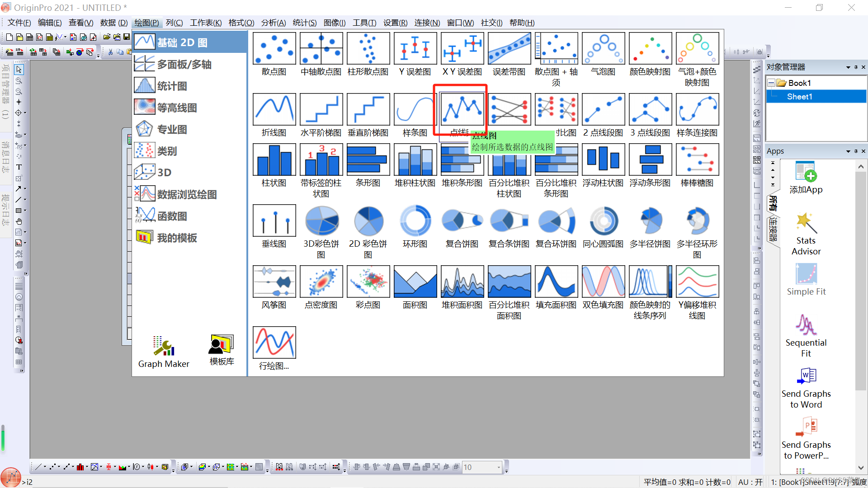Select the 风筝图 kite diagram icon
Image resolution: width=868 pixels, height=488 pixels.
pyautogui.click(x=274, y=282)
